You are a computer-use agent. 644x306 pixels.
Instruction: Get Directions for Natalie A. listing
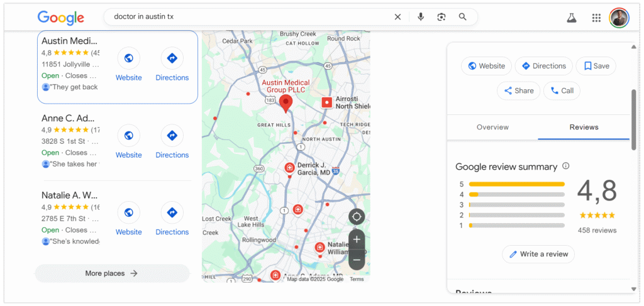coord(172,212)
